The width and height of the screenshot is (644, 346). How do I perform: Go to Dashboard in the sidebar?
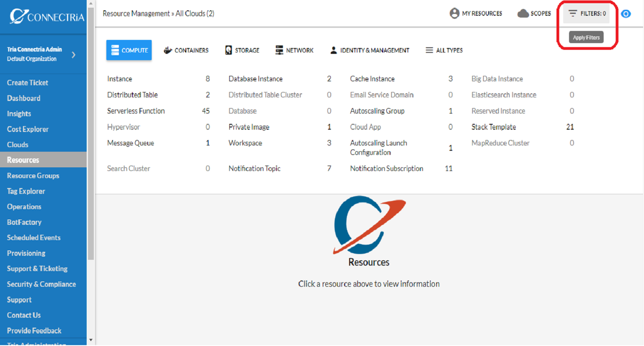coord(24,98)
